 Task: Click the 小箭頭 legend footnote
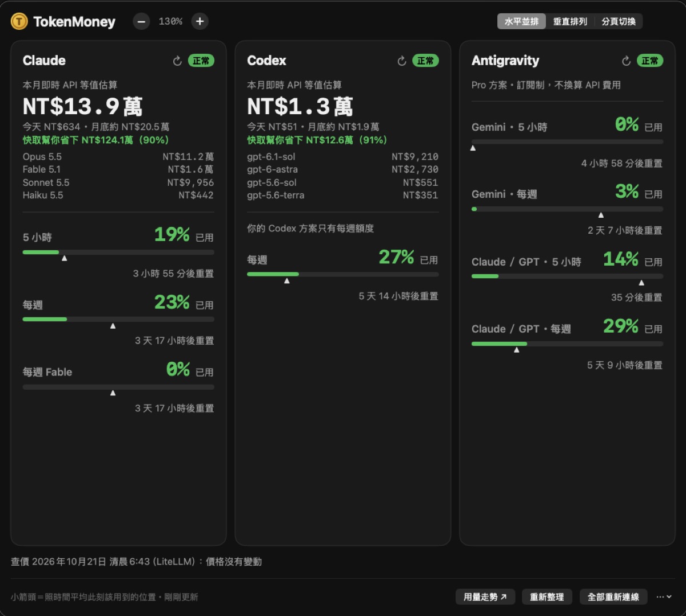coord(105,597)
